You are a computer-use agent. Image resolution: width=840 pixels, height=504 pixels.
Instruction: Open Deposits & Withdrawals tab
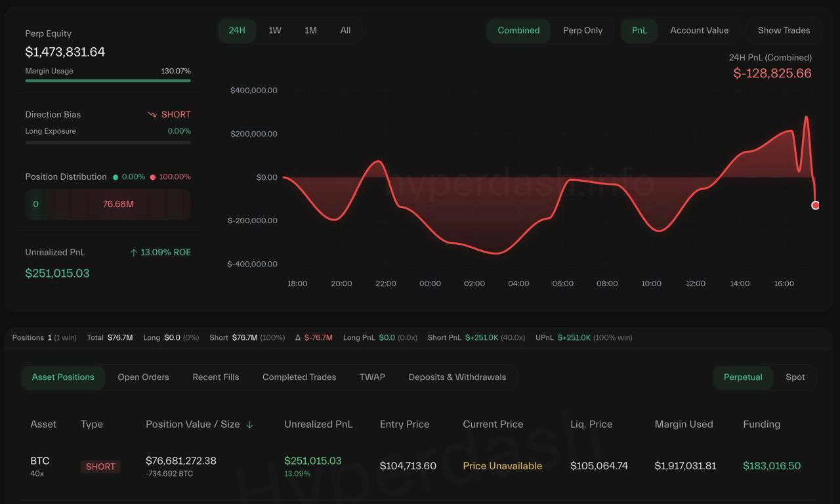coord(457,377)
